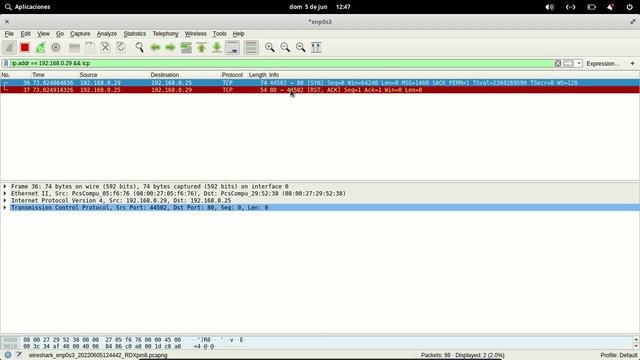
Task: Open recent display filters dropdown
Action: point(579,63)
